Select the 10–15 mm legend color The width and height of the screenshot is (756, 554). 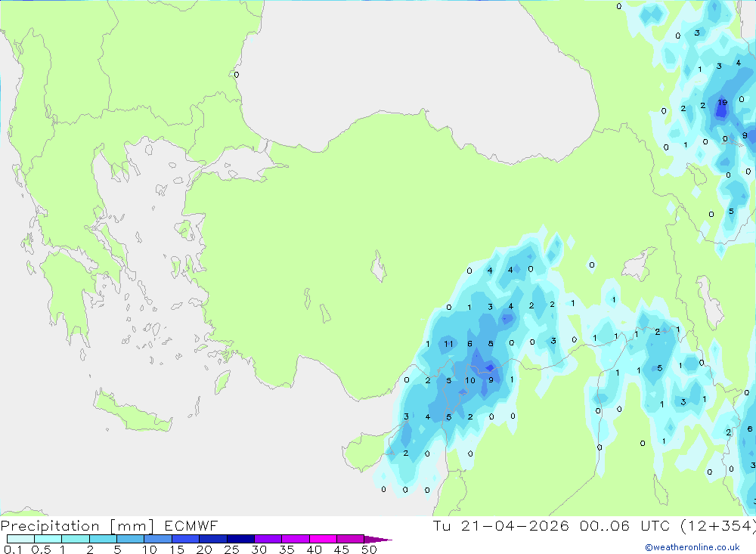coord(158,539)
